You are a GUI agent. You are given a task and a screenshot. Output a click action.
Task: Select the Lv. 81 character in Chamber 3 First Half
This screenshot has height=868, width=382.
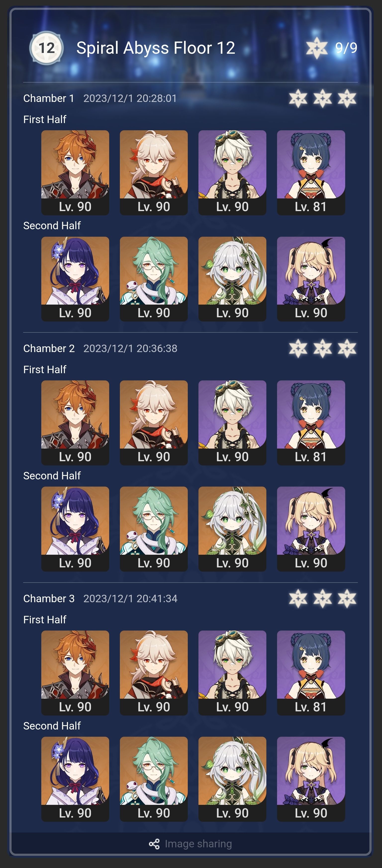click(311, 673)
